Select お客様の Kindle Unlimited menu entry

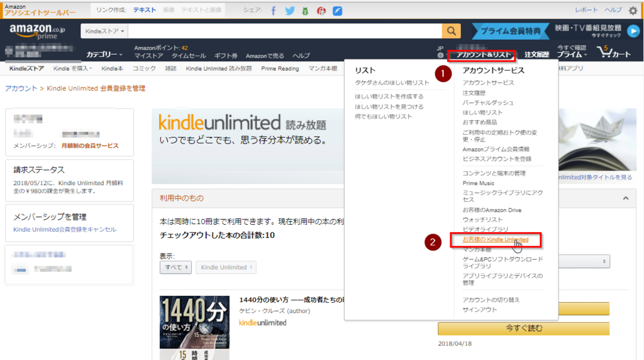pyautogui.click(x=496, y=240)
